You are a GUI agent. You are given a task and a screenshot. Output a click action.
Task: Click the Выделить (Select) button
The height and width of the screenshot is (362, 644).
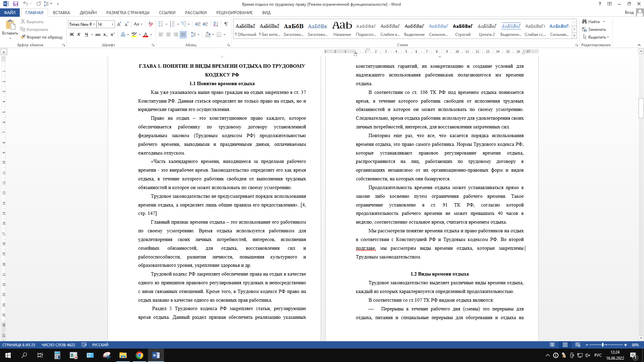click(x=596, y=37)
